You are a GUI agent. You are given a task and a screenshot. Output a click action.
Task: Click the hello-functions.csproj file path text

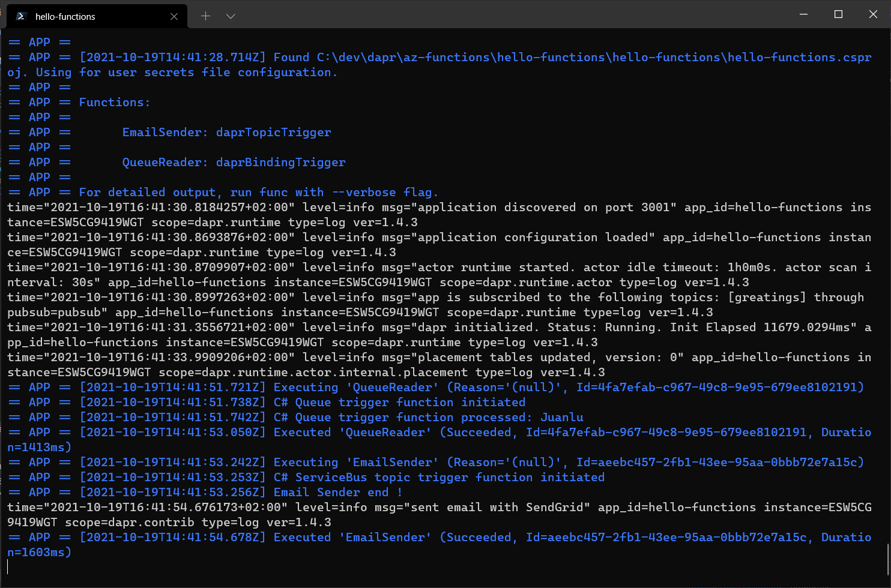[593, 57]
